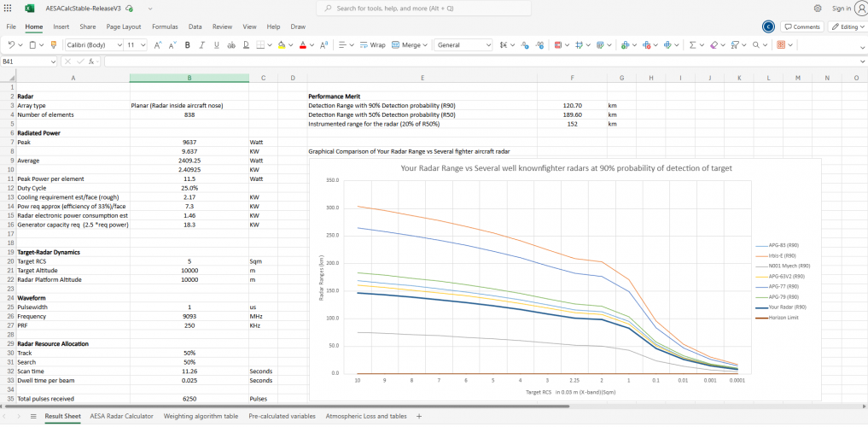Screen dimensions: 868x427
Task: Toggle underline formatting
Action: click(x=217, y=45)
